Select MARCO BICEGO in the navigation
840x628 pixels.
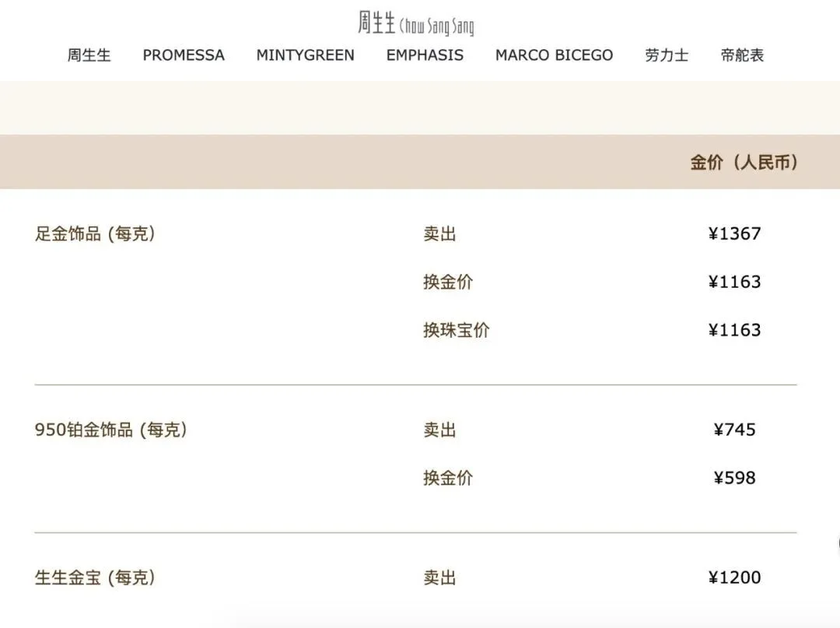[x=554, y=55]
